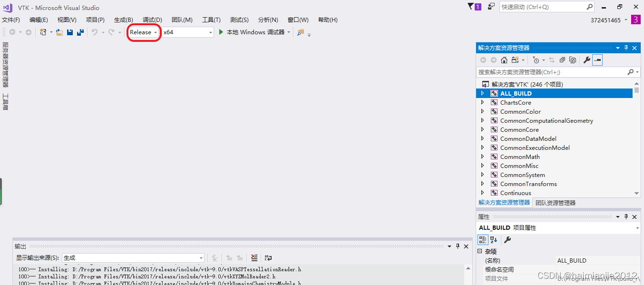Click the Solution Explorer solution/folder view switch icon
Image resolution: width=644 pixels, height=285 pixels.
tap(515, 60)
